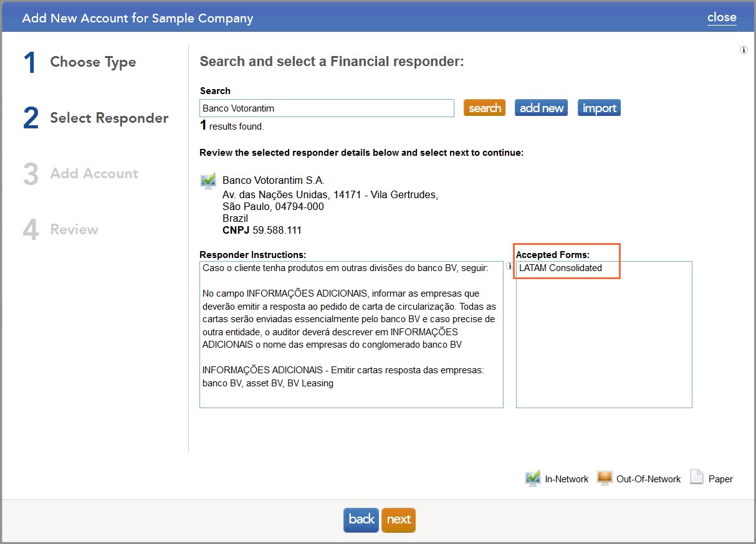Close the Add New Account dialog
The width and height of the screenshot is (756, 544).
tap(722, 17)
